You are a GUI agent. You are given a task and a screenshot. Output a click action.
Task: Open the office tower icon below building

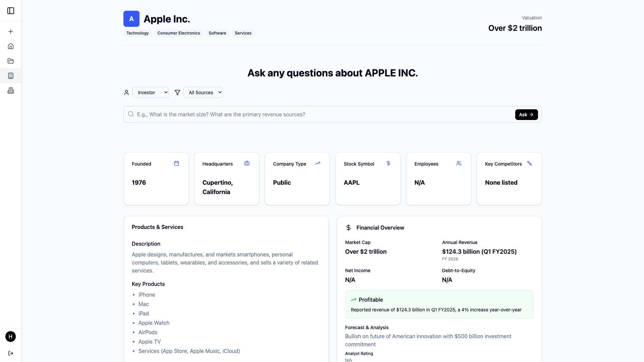[11, 90]
